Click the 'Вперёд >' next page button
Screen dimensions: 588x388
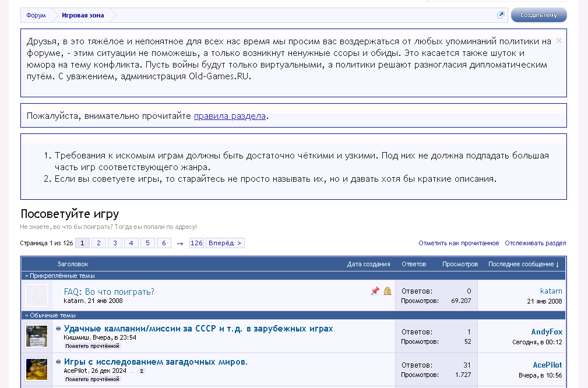(225, 243)
